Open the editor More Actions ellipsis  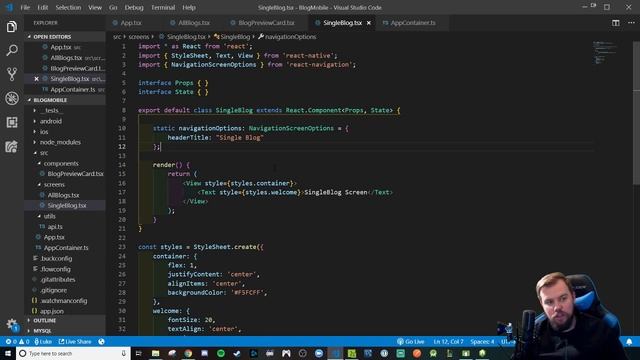631,23
